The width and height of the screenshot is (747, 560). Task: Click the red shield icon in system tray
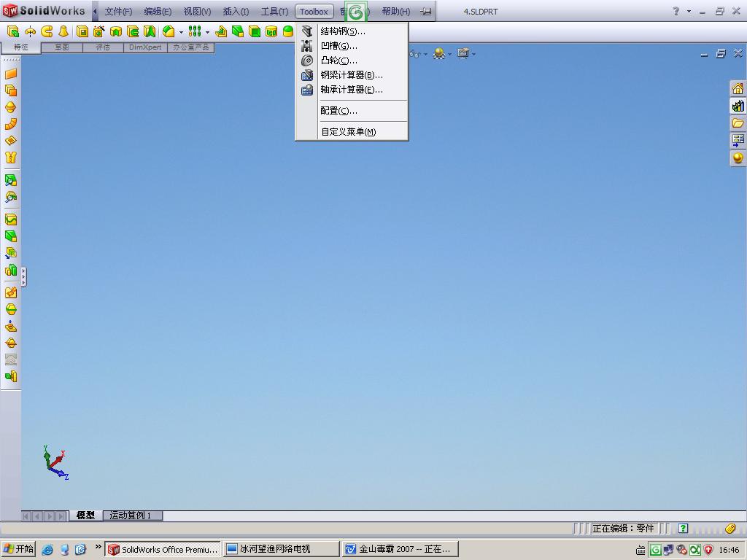[x=708, y=550]
